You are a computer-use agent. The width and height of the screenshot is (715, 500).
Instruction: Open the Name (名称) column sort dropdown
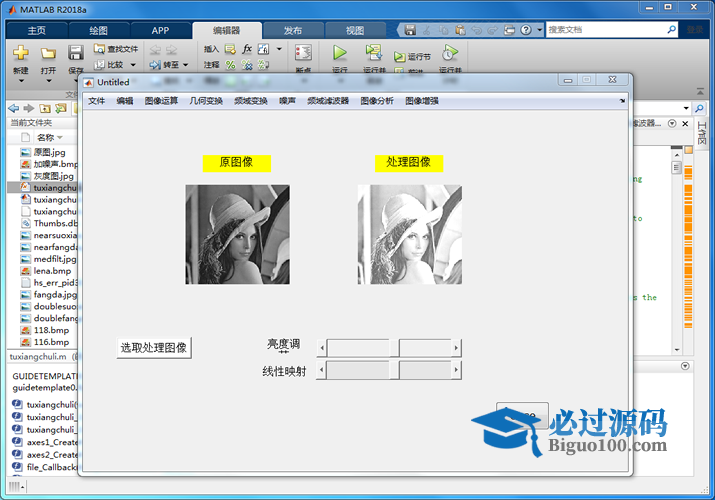pos(60,137)
